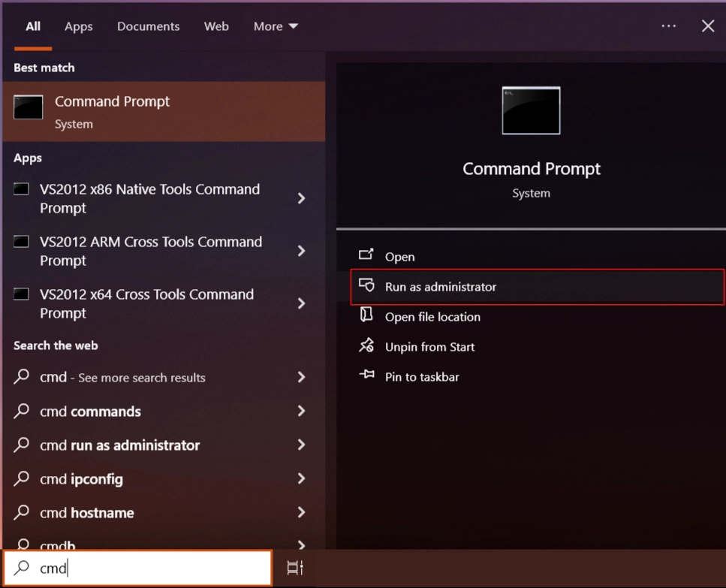The width and height of the screenshot is (726, 588).
Task: Click the Open action icon
Action: pos(366,254)
